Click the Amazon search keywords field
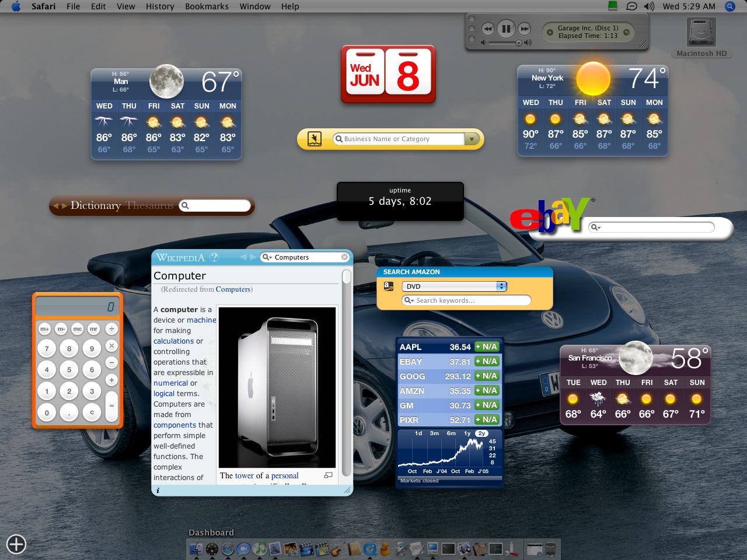 [x=467, y=300]
